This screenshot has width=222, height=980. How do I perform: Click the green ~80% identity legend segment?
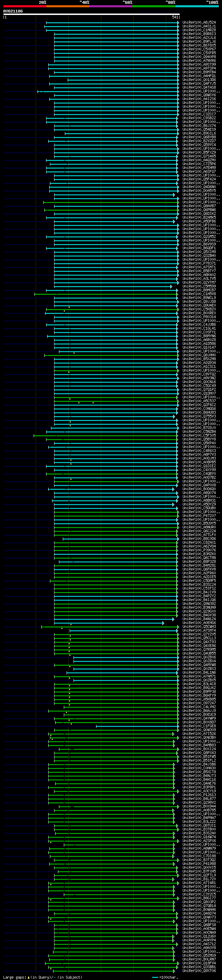(154, 6)
